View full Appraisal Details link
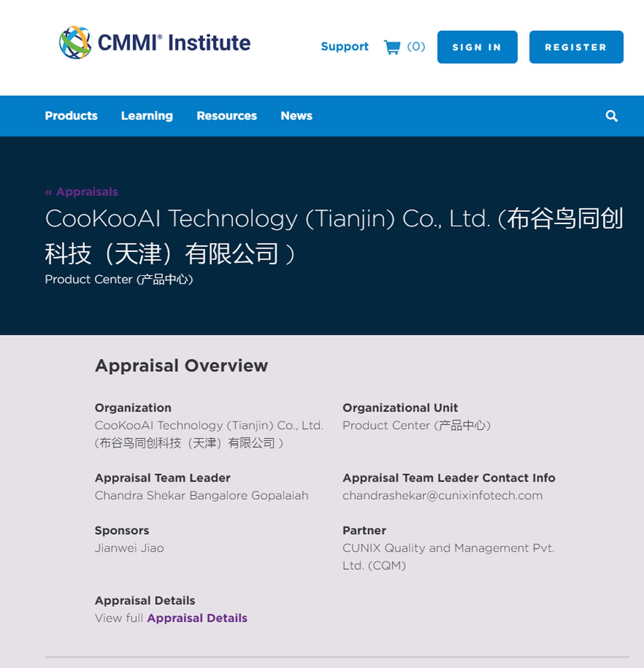Image resolution: width=644 pixels, height=668 pixels. tap(197, 618)
